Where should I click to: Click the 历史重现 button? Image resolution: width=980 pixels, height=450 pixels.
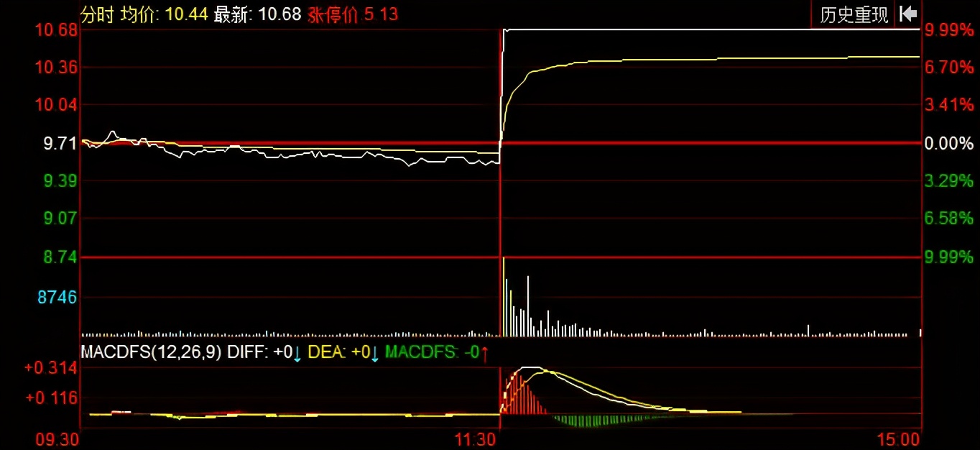(x=854, y=14)
